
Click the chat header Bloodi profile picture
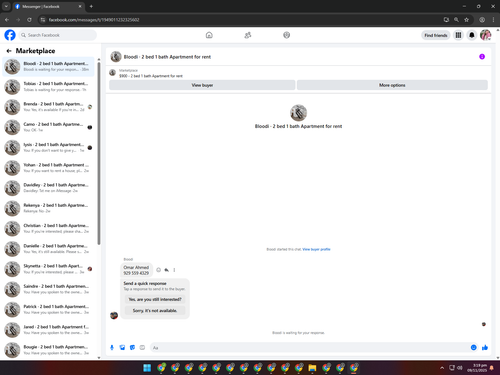click(116, 57)
